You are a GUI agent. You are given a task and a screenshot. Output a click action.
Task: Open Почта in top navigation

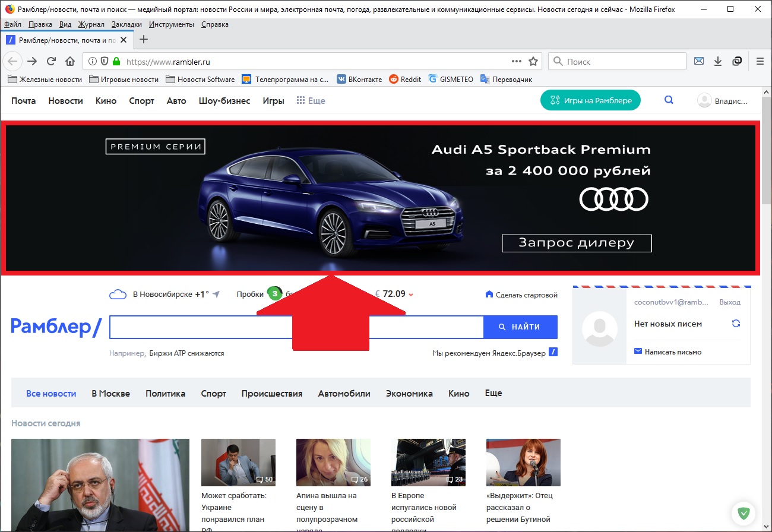coord(24,101)
